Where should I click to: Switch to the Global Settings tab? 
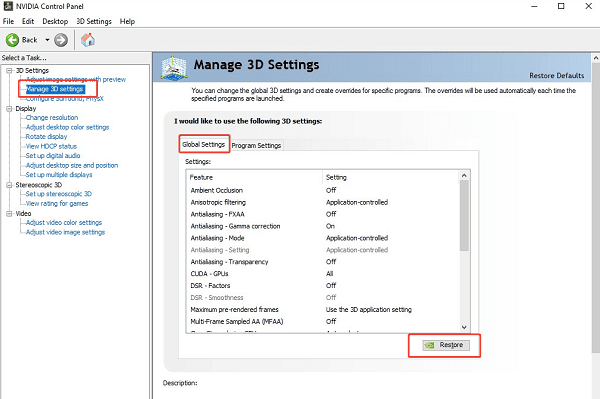coord(204,144)
